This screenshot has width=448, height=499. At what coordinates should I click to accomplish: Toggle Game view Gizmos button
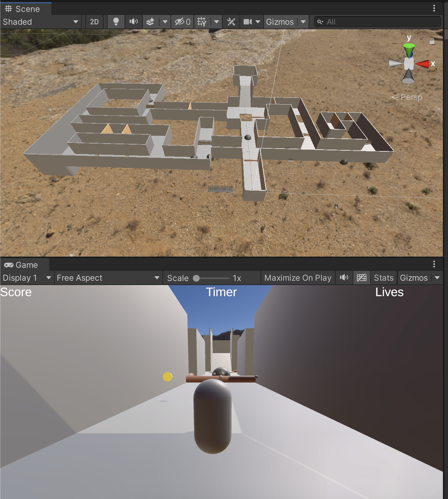coord(414,278)
